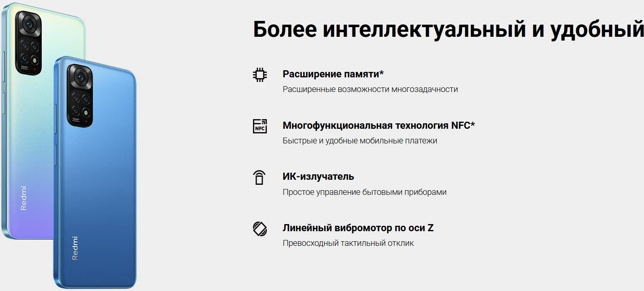Select the IR blaster remote icon
This screenshot has height=291, width=644.
click(x=260, y=177)
